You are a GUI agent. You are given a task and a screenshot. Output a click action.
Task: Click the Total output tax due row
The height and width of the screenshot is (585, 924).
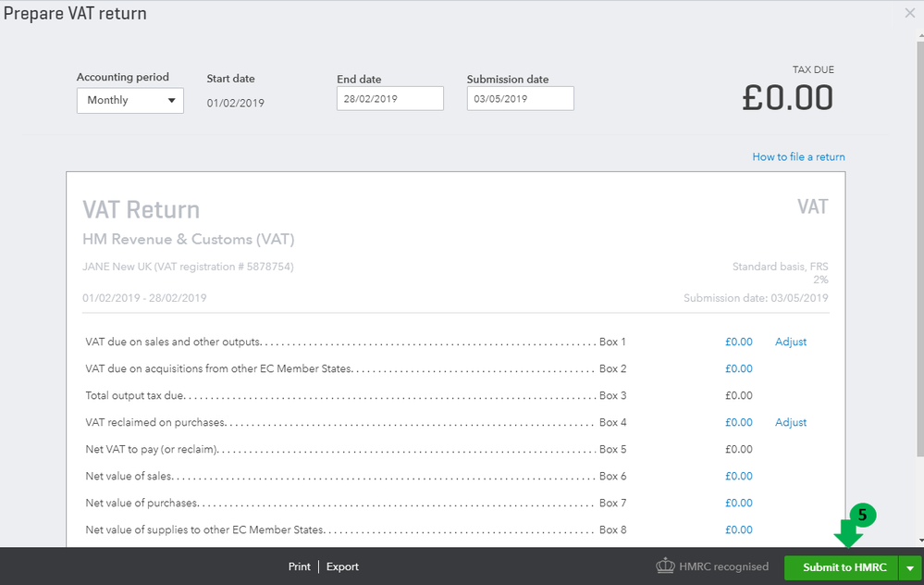(x=419, y=395)
